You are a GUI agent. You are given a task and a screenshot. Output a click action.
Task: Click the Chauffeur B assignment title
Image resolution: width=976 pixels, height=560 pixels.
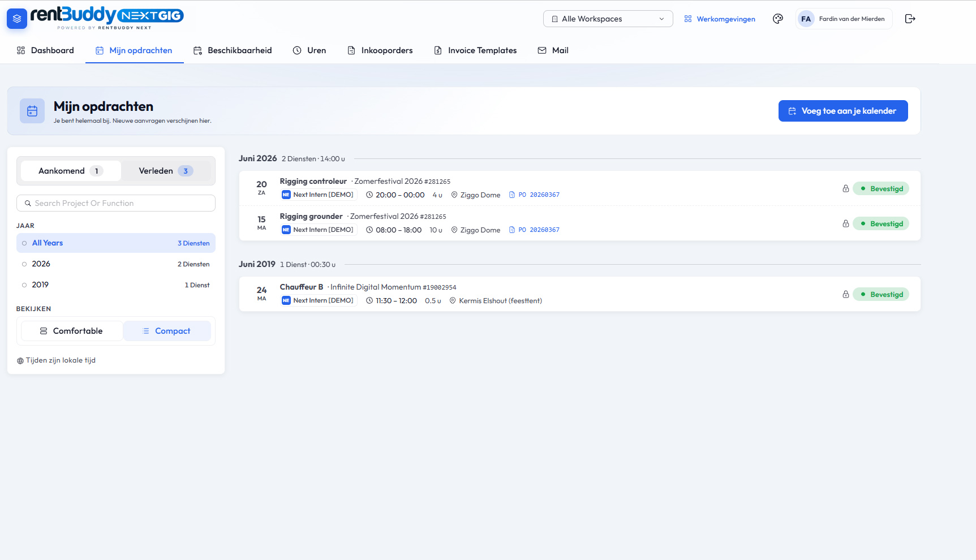[302, 287]
